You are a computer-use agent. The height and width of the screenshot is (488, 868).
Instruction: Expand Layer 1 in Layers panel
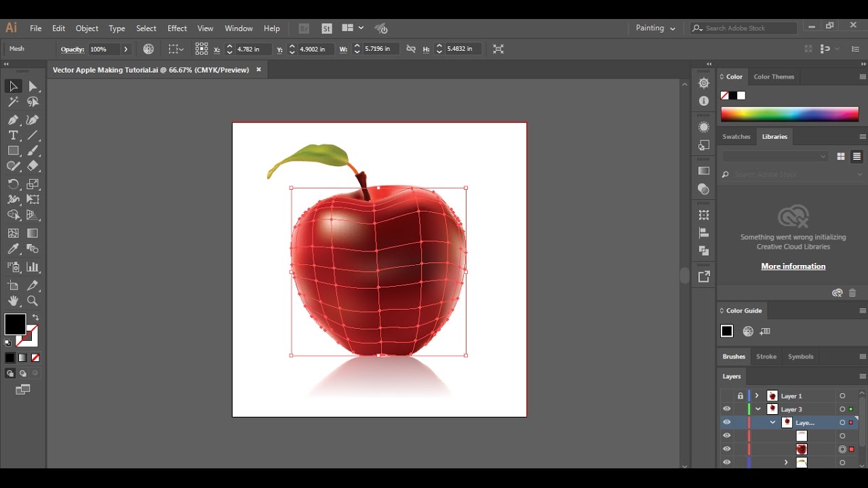[x=757, y=396]
